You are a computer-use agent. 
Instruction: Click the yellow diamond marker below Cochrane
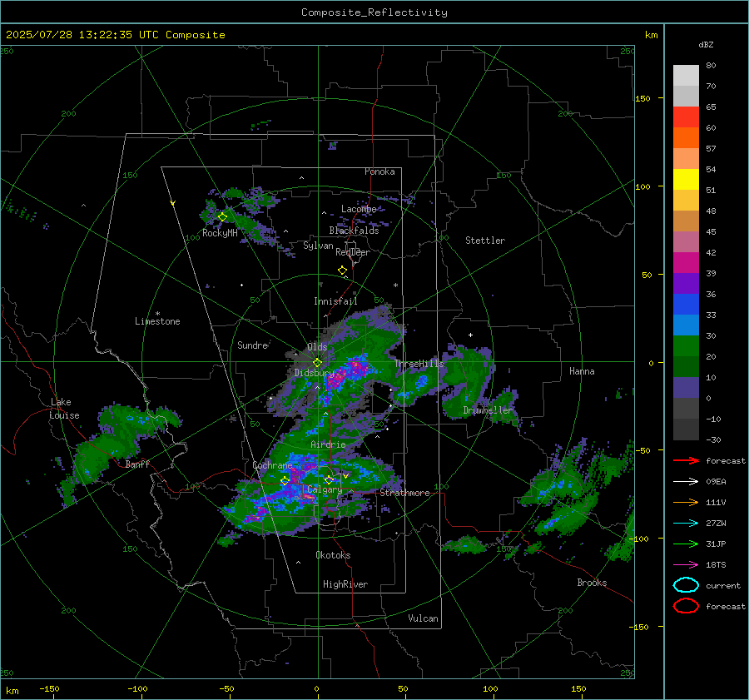pyautogui.click(x=285, y=481)
